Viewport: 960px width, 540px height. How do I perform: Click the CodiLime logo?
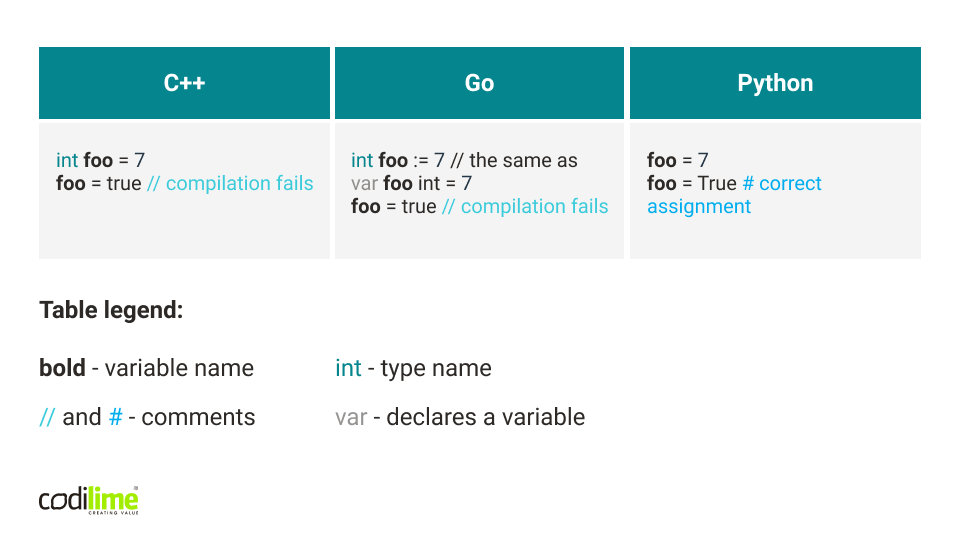[88, 499]
